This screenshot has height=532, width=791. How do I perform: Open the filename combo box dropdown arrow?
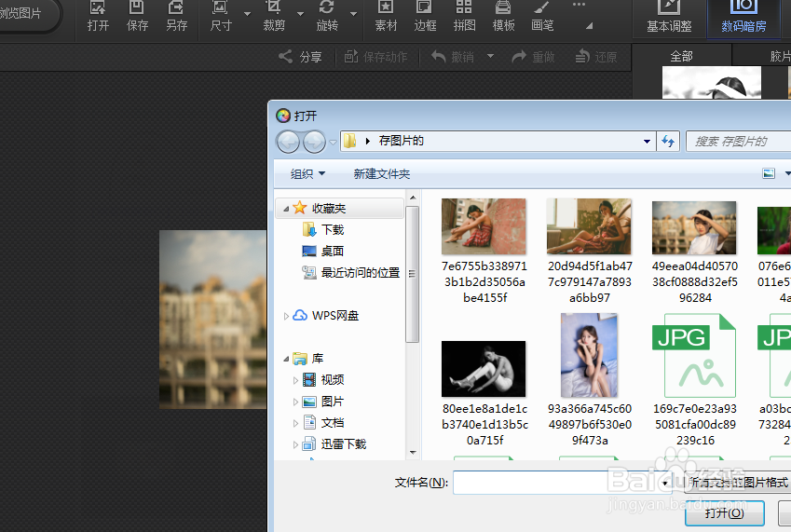coord(665,484)
